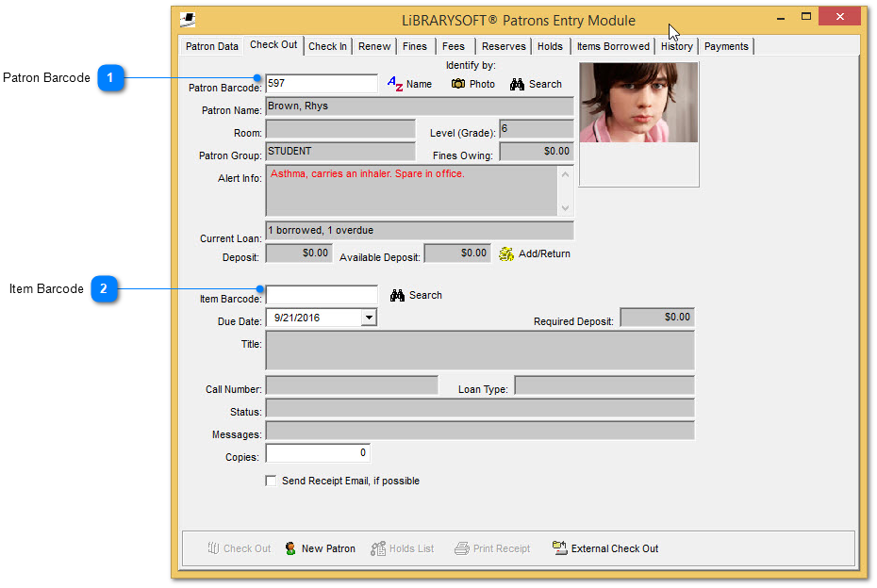Enable Send Receipt Email checkbox
This screenshot has width=877, height=588.
[x=272, y=481]
